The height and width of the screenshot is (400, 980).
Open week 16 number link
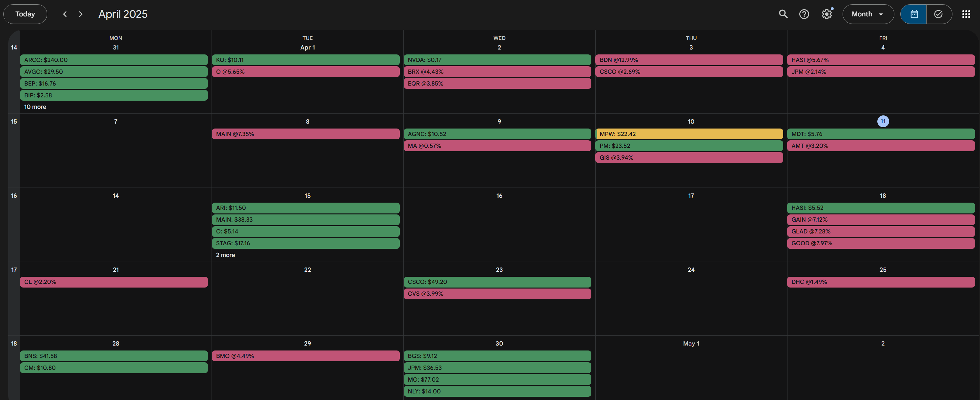14,195
